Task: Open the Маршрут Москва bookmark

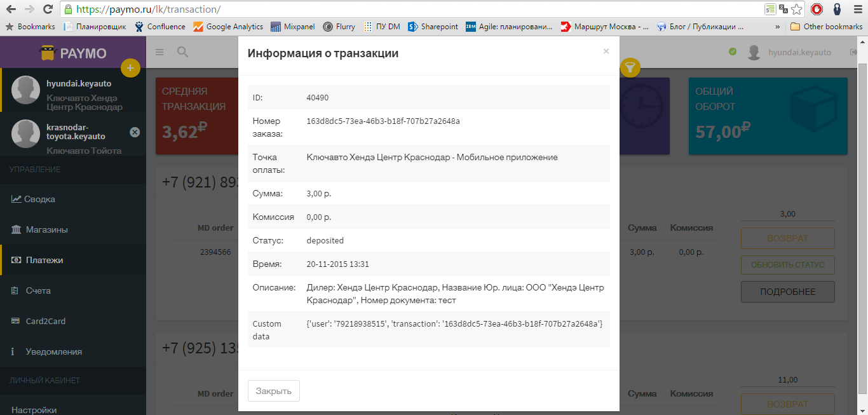Action: tap(604, 27)
